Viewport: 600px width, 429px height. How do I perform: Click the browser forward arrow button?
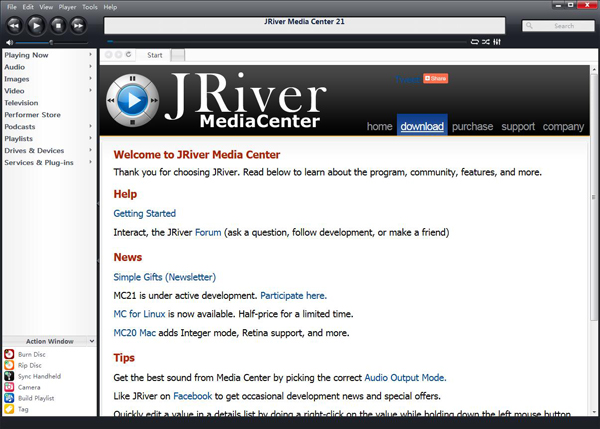point(119,55)
